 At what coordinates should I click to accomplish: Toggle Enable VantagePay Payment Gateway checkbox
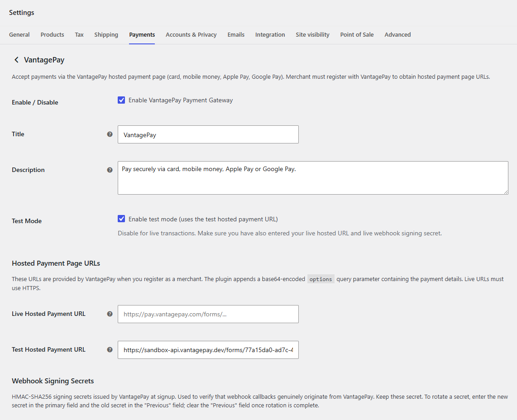[x=121, y=100]
